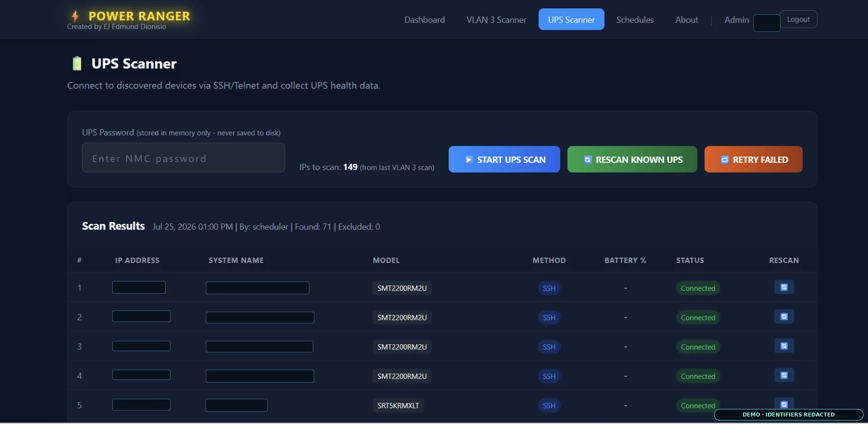Click the SSH badge in row 1
This screenshot has width=868, height=424.
(549, 288)
